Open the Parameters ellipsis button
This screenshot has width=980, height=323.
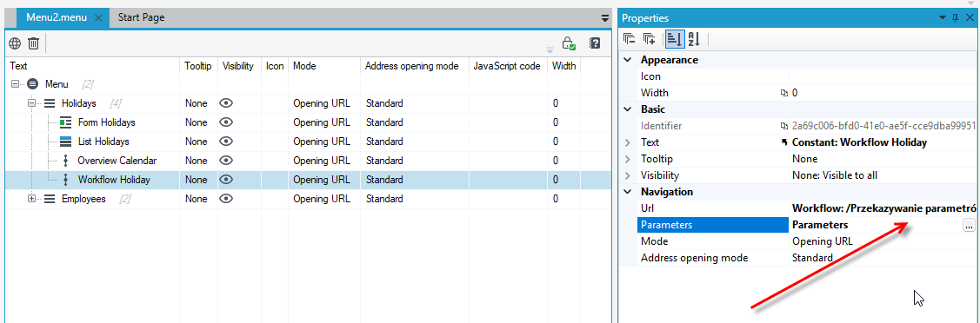(968, 225)
